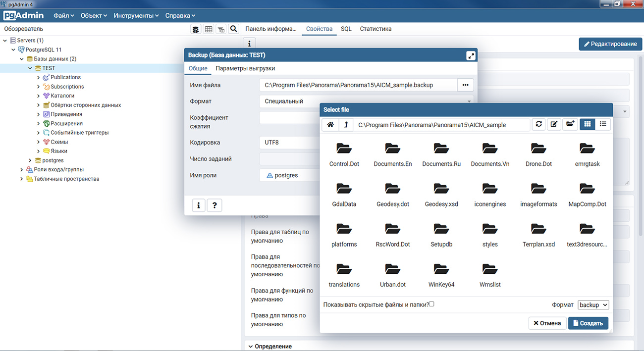
Task: Click the rename file icon
Action: click(x=554, y=124)
